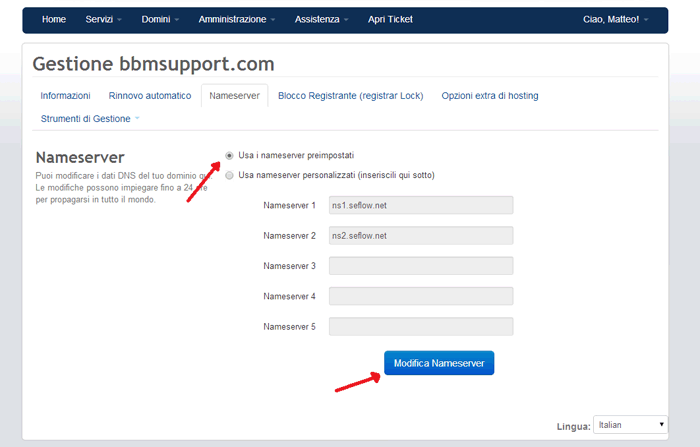Open Blocco Registrante (registrar Lock) tab
This screenshot has height=447, width=700.
[x=350, y=96]
